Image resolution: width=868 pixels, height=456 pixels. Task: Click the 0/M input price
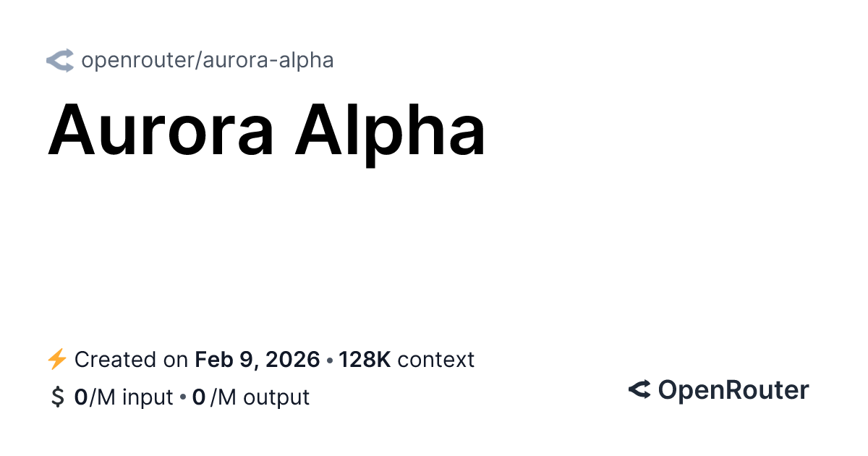tap(124, 397)
